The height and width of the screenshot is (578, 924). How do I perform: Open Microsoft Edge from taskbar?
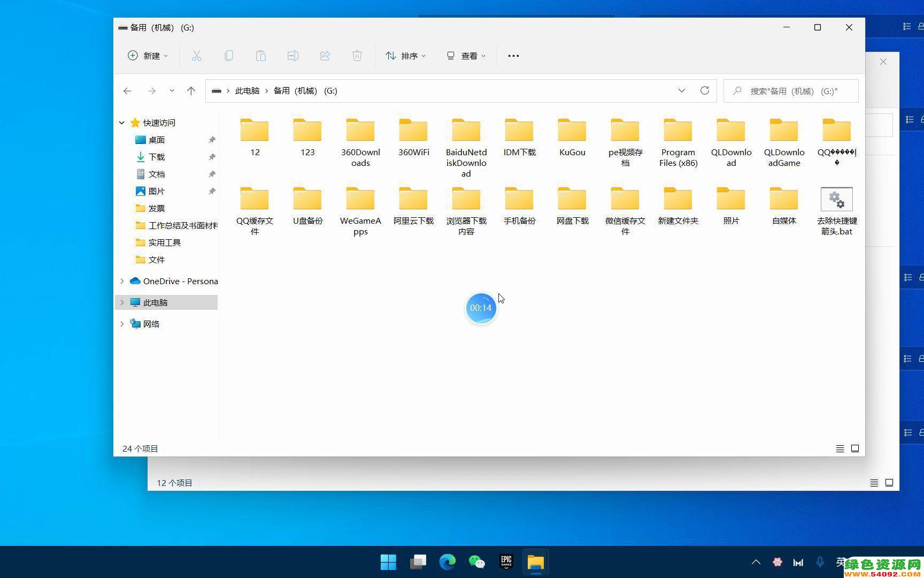(448, 562)
